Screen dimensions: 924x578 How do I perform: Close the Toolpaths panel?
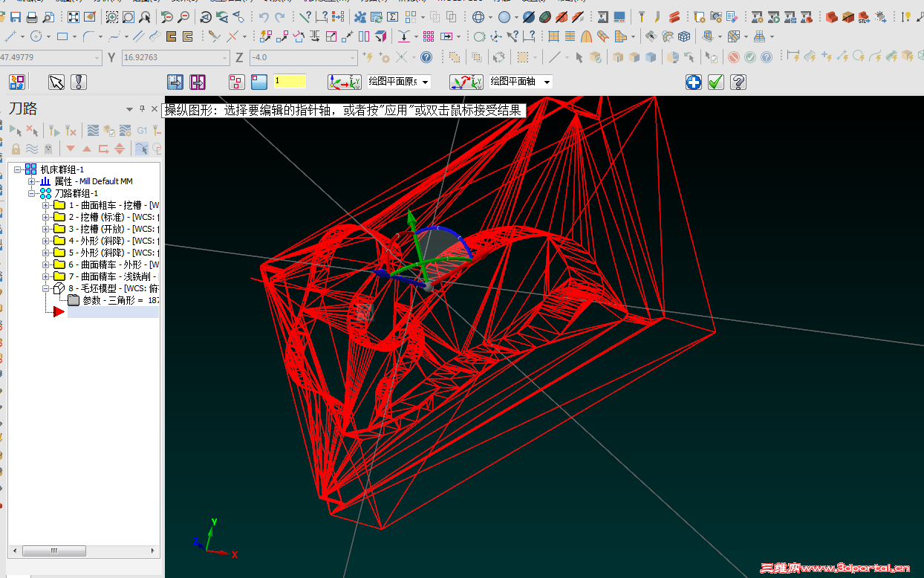click(154, 109)
